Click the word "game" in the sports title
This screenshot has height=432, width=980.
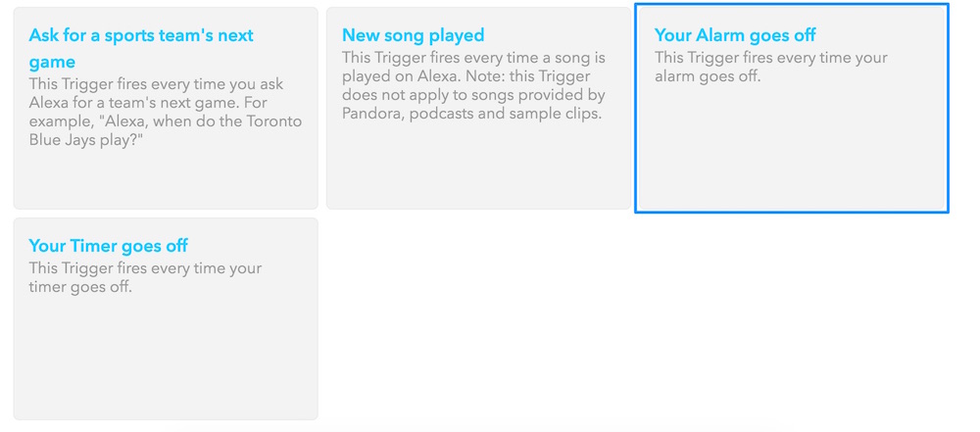(52, 62)
